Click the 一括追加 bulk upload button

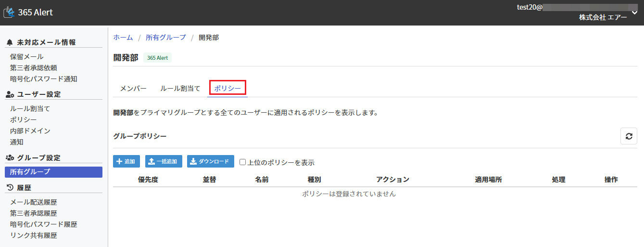(164, 162)
